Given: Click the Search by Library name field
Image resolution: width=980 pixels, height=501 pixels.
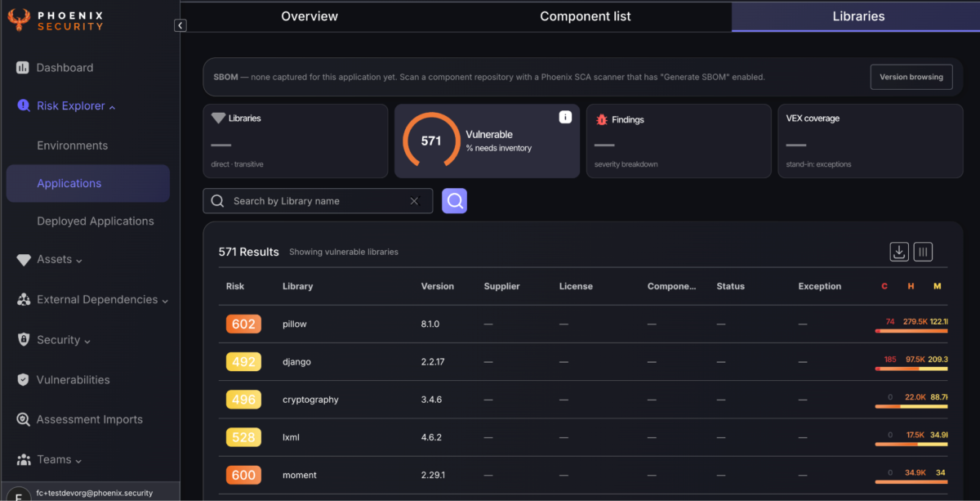Looking at the screenshot, I should 318,201.
